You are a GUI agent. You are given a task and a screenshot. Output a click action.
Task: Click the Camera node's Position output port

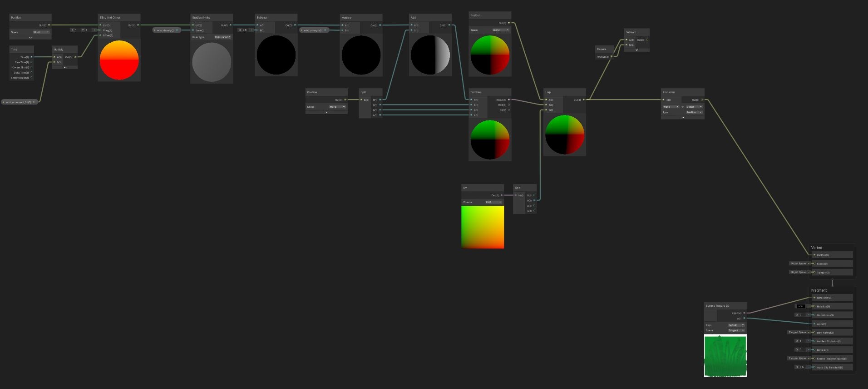(612, 57)
